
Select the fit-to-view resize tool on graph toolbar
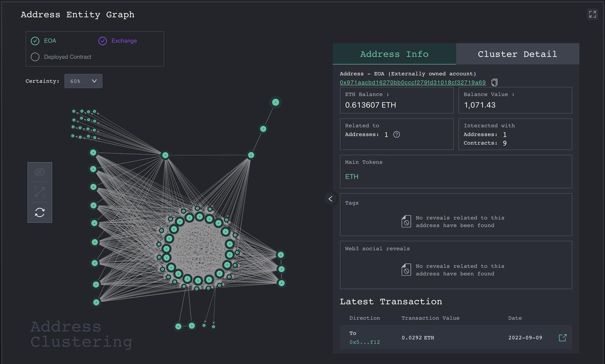pos(40,192)
